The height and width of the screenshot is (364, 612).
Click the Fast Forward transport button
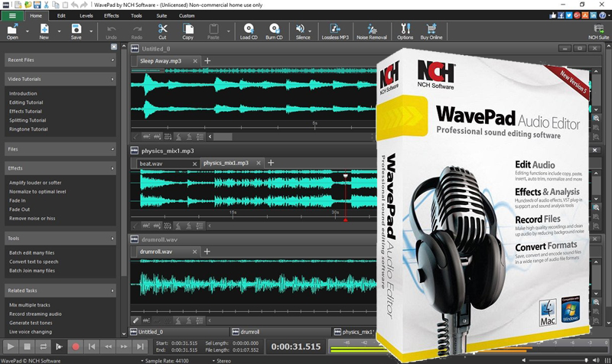click(x=124, y=346)
